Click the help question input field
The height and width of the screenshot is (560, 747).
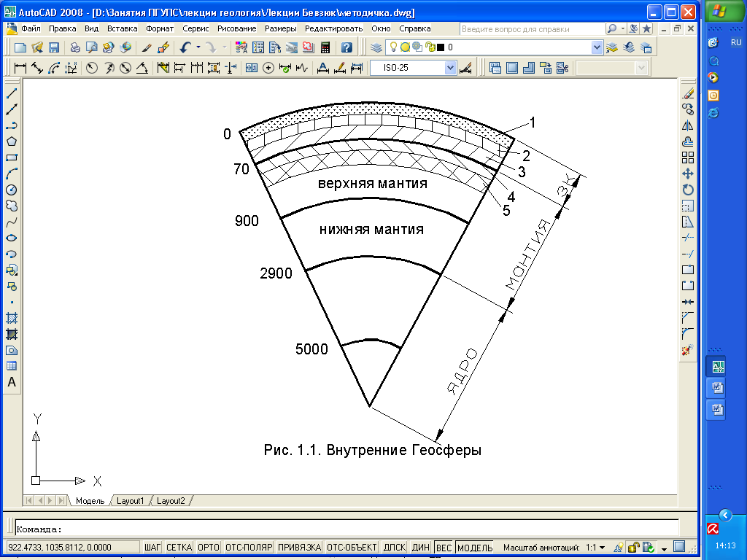(532, 29)
